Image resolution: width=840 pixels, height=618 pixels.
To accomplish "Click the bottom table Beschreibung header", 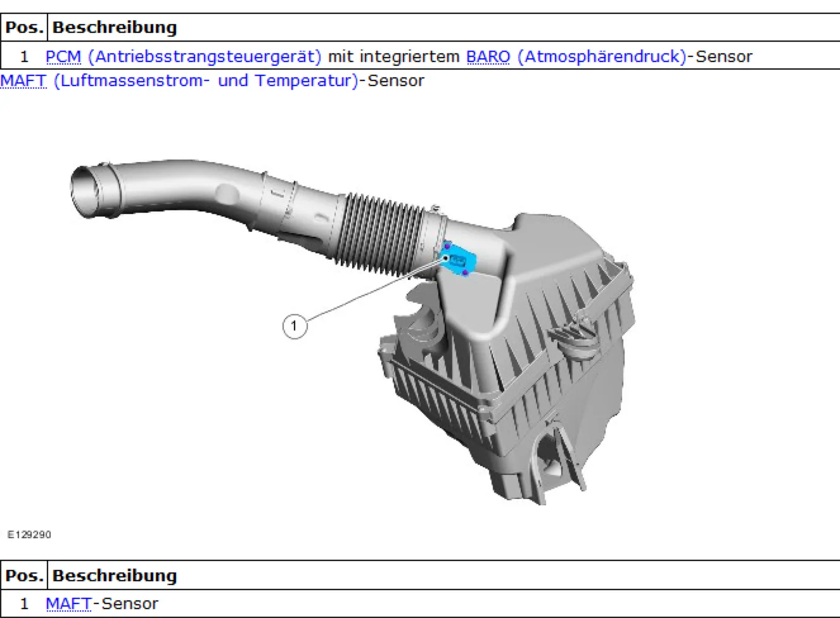I will [115, 576].
